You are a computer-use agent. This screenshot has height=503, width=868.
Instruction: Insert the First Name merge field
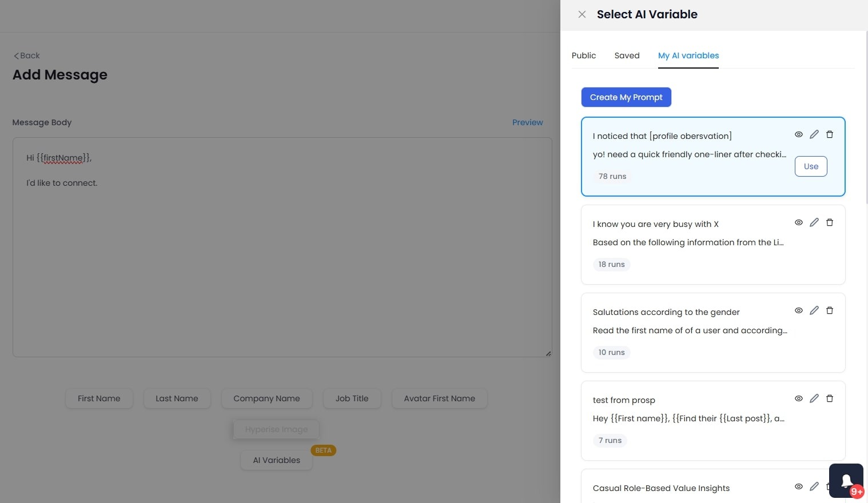(99, 398)
